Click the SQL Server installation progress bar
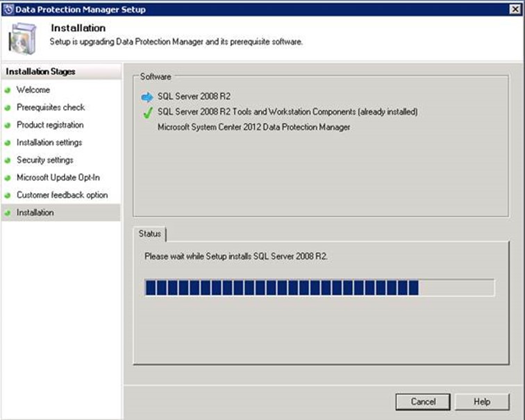This screenshot has height=420, width=525. pos(319,288)
